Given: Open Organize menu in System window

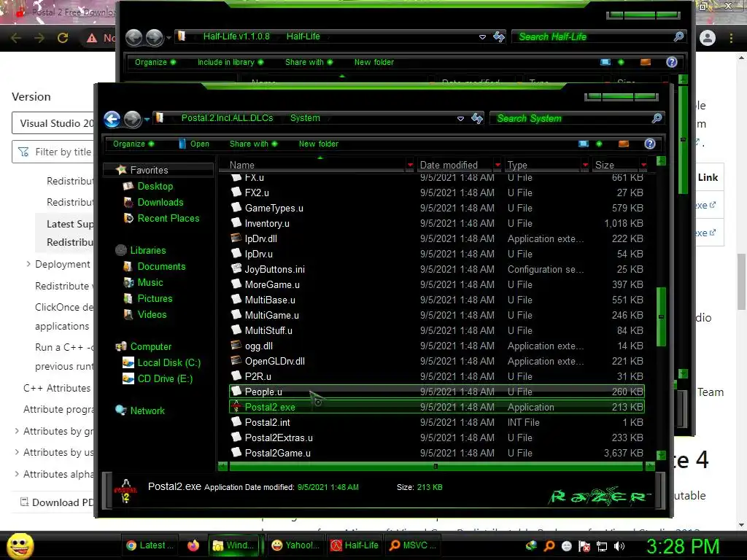Looking at the screenshot, I should (x=133, y=144).
